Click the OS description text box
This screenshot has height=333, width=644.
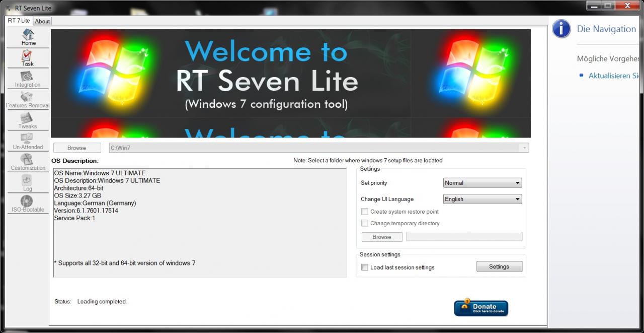pos(200,223)
